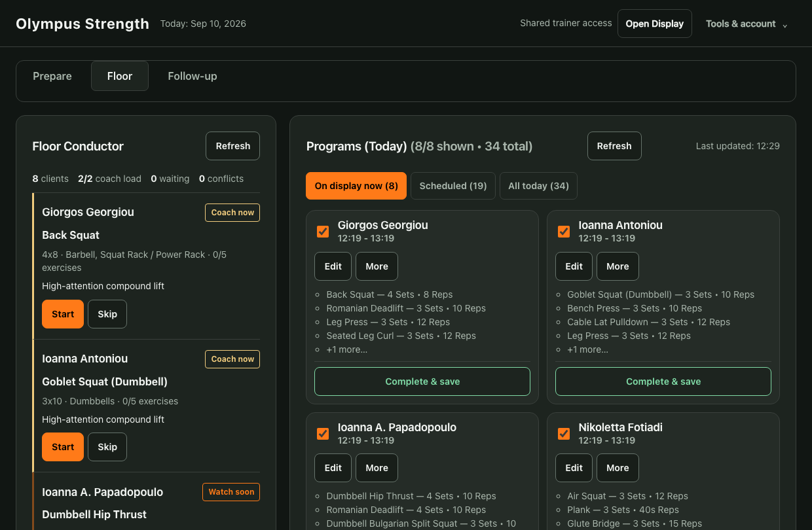The image size is (812, 530).
Task: Open More menu on Ioanna A. Papadopoulo card
Action: click(377, 468)
